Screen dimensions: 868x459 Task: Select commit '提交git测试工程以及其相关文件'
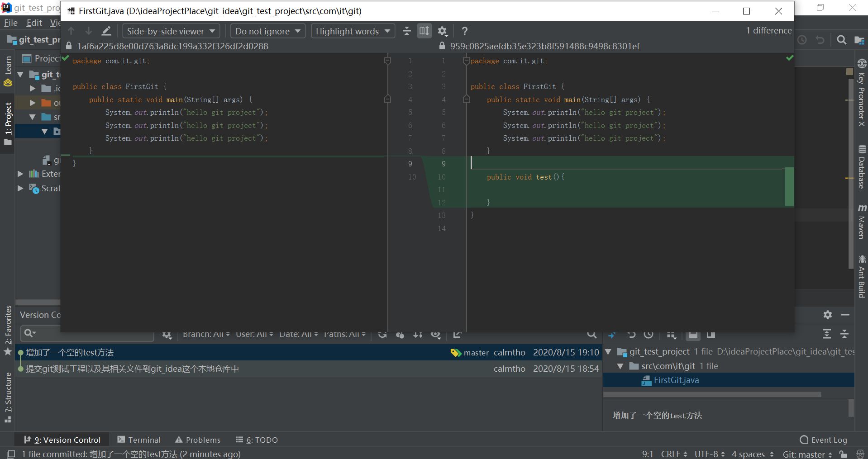tap(132, 369)
